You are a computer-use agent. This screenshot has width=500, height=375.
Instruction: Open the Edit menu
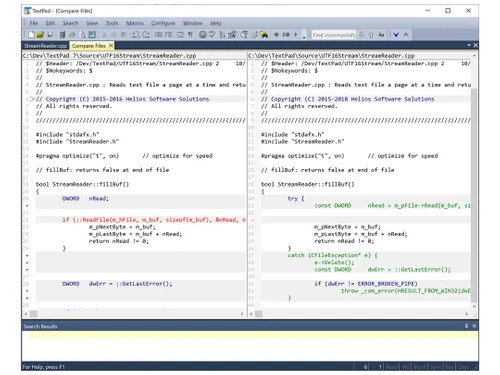(50, 23)
